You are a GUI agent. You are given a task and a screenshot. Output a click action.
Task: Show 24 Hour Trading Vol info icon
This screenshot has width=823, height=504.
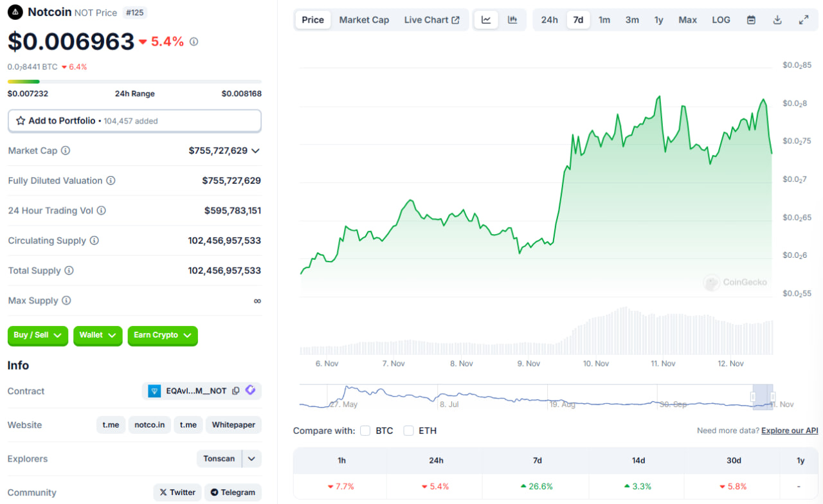[101, 210]
